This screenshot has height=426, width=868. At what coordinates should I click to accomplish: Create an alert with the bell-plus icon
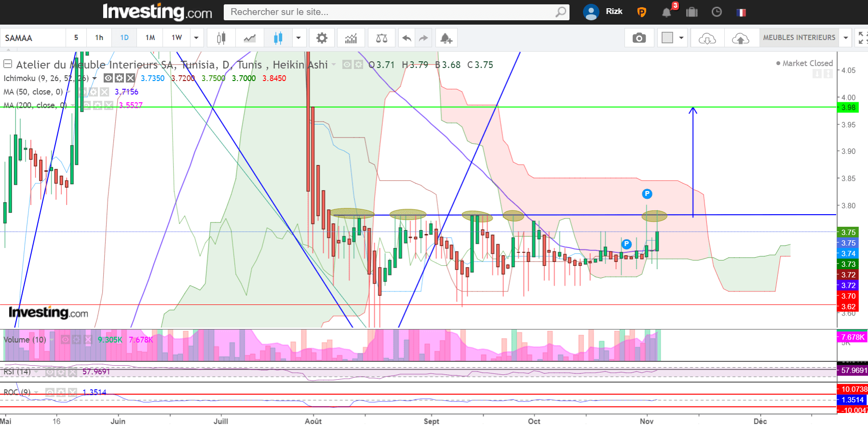click(x=446, y=38)
